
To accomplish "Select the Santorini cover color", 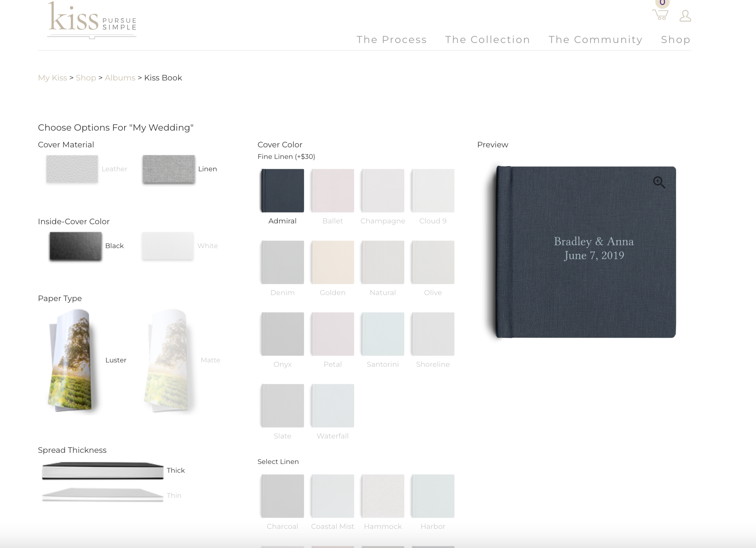I will pos(382,334).
